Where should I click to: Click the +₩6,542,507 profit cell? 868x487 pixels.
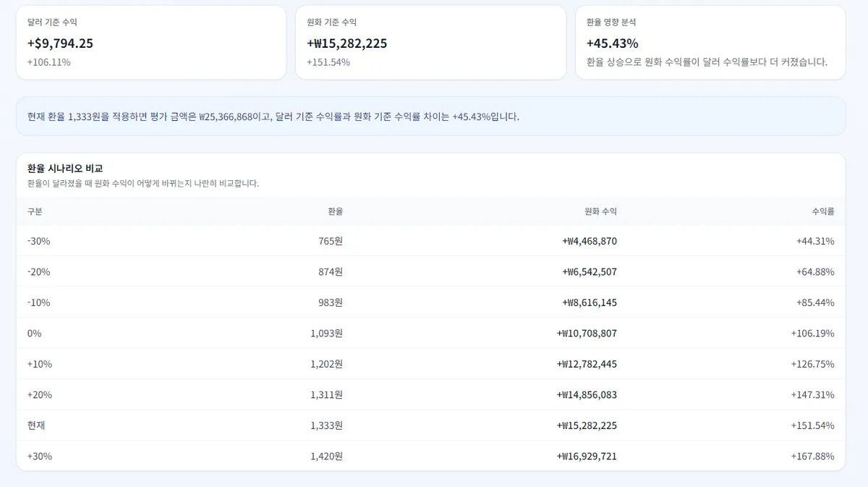(x=590, y=272)
